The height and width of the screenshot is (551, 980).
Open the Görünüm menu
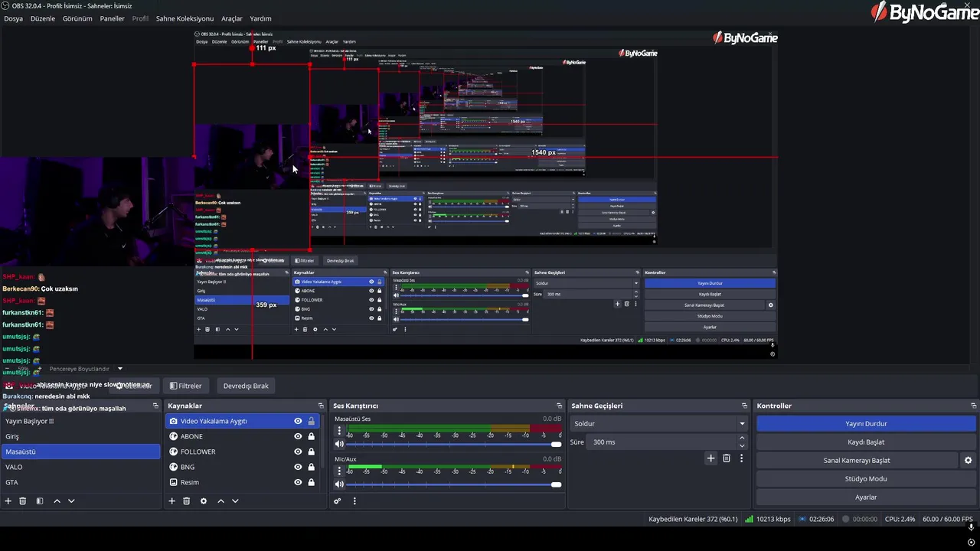click(x=77, y=18)
